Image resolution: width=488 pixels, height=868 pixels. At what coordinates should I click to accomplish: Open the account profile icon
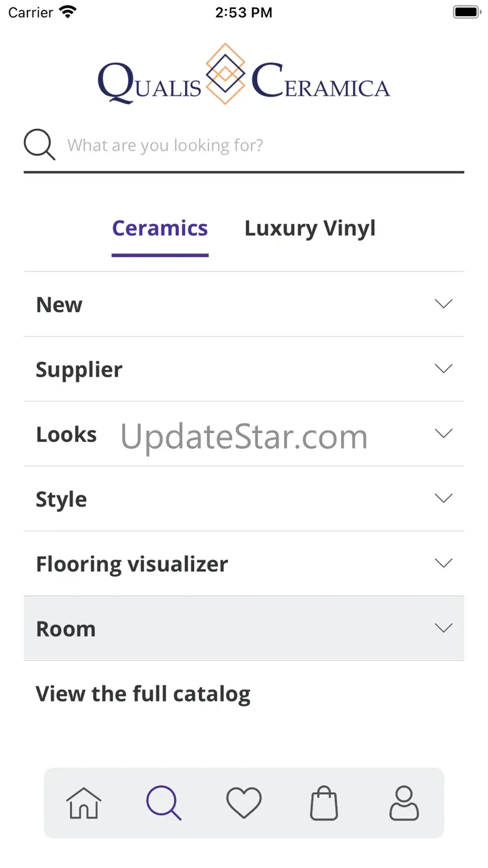point(404,803)
